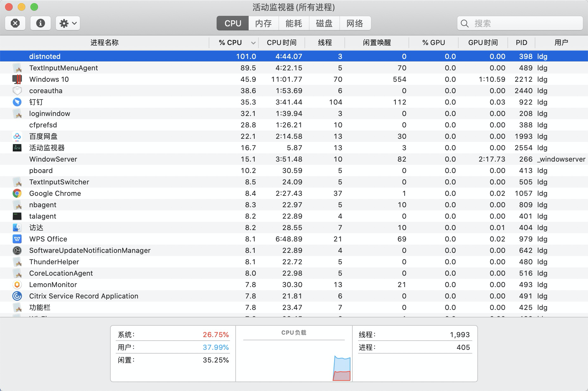This screenshot has width=588, height=391.
Task: Open process info inspector button
Action: [41, 23]
